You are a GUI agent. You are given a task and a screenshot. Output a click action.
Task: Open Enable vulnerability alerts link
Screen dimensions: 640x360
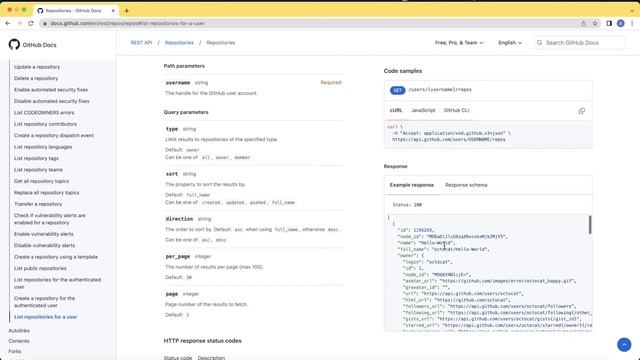(44, 234)
